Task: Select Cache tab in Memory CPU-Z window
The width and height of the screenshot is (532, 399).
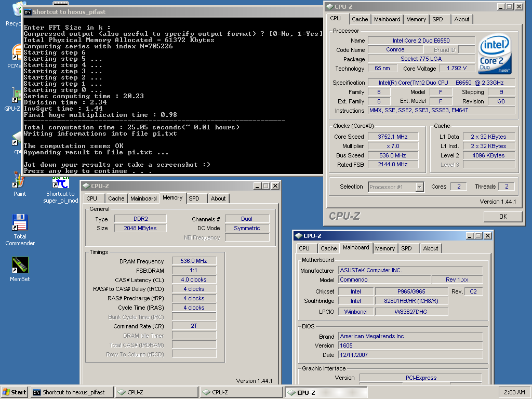Action: 116,198
